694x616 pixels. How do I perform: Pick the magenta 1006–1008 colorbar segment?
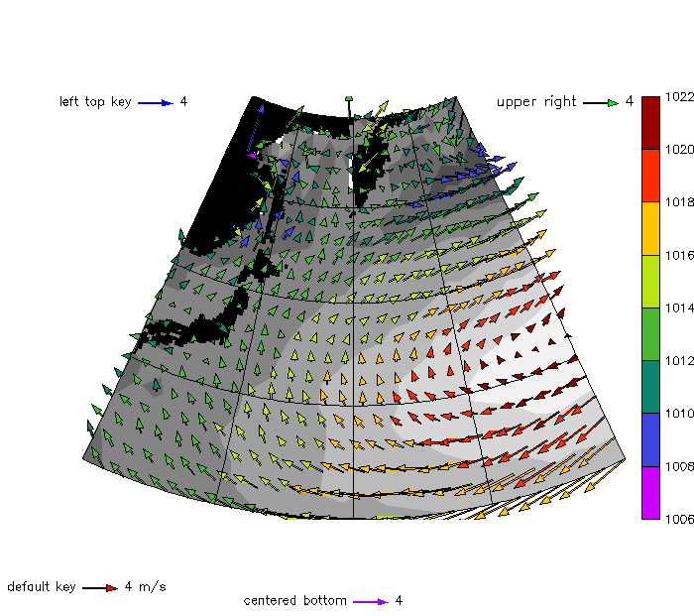[x=651, y=492]
